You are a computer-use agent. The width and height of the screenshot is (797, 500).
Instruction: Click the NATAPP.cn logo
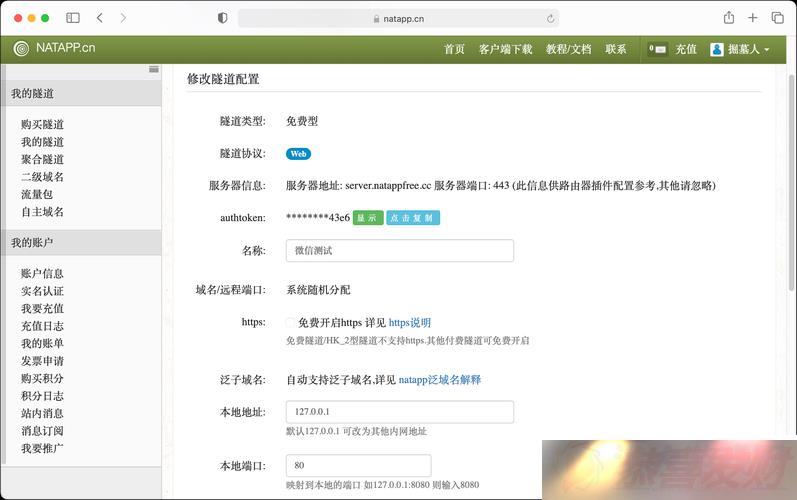click(55, 48)
